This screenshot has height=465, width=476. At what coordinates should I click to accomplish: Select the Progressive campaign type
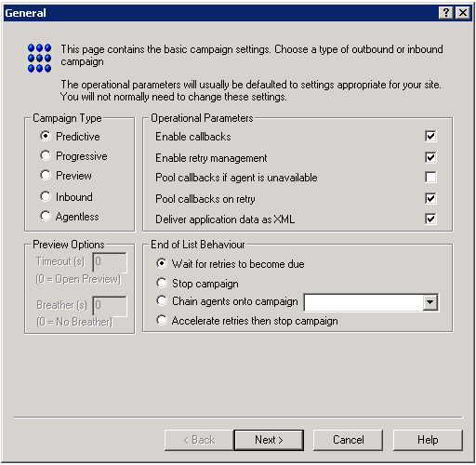coord(46,155)
